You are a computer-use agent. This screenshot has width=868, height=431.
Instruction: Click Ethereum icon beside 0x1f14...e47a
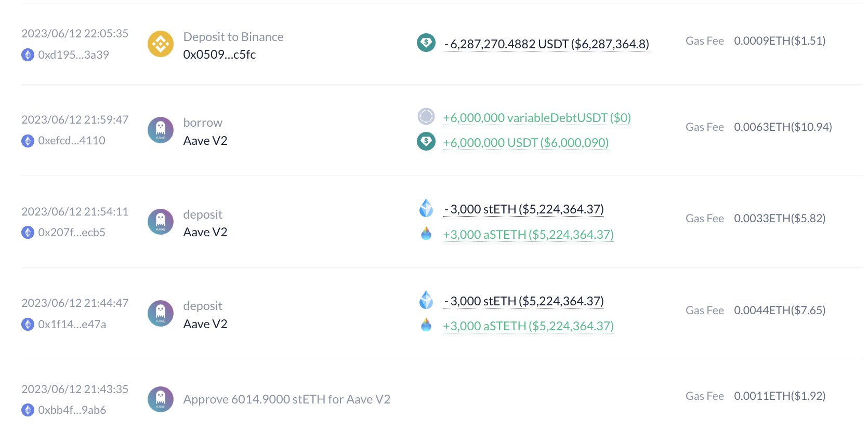pyautogui.click(x=28, y=325)
